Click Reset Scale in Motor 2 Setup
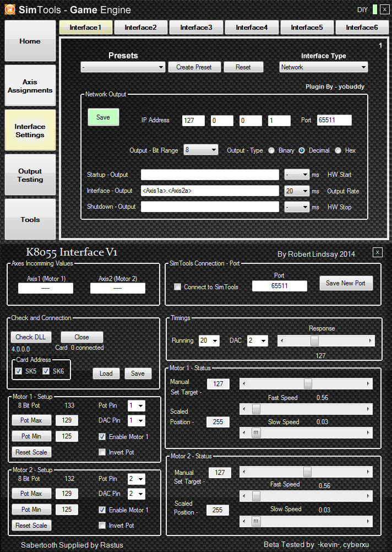Viewport: 392px width, 552px height. click(x=31, y=525)
